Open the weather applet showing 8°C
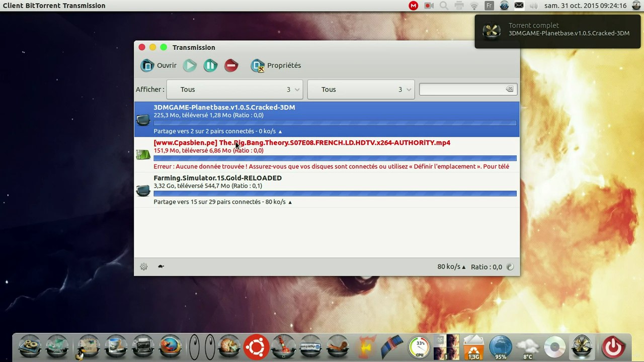 coord(528,347)
